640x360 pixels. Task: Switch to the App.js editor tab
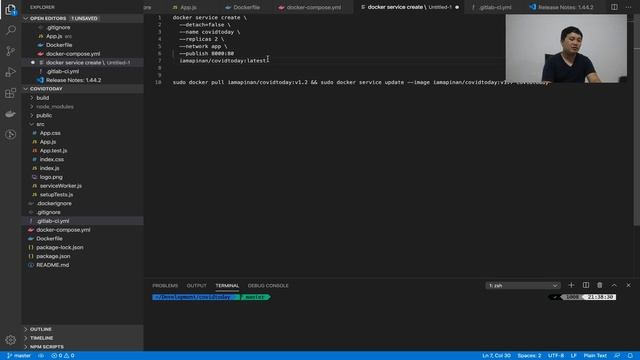187,7
